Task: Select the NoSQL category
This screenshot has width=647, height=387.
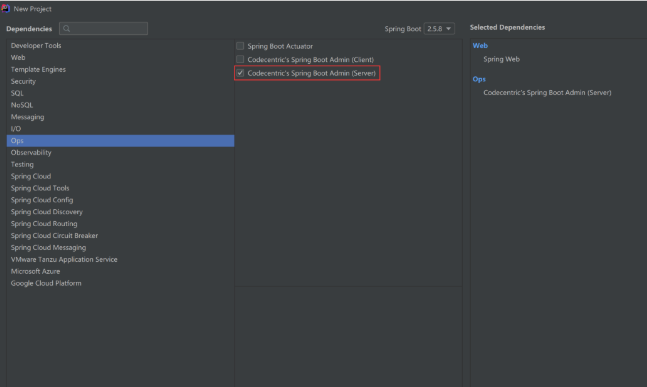Action: pyautogui.click(x=120, y=105)
